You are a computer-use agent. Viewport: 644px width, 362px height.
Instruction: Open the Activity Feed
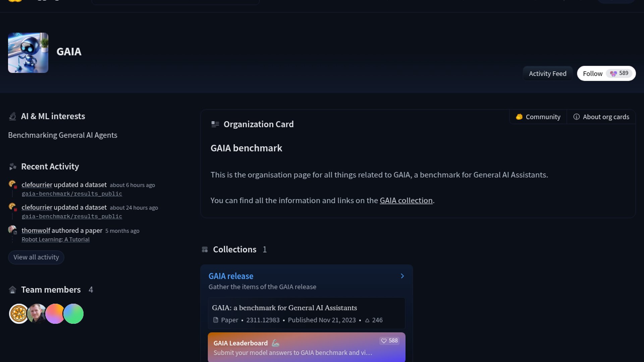547,73
